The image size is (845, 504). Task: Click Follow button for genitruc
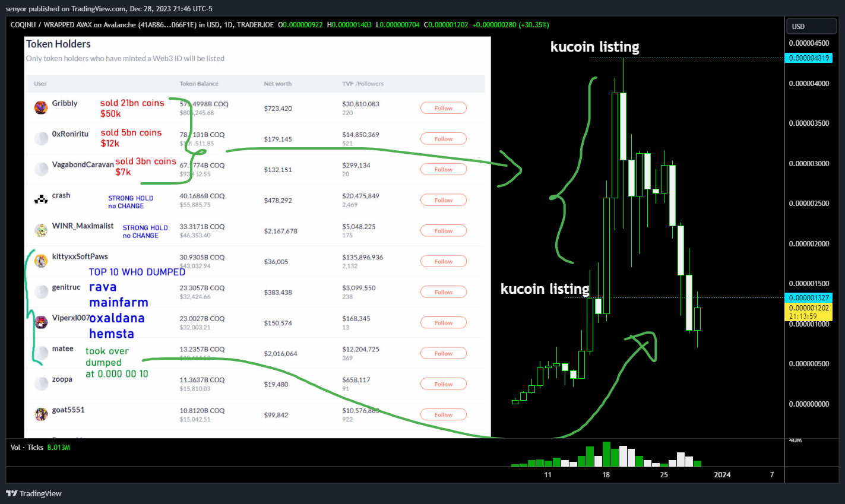[443, 292]
